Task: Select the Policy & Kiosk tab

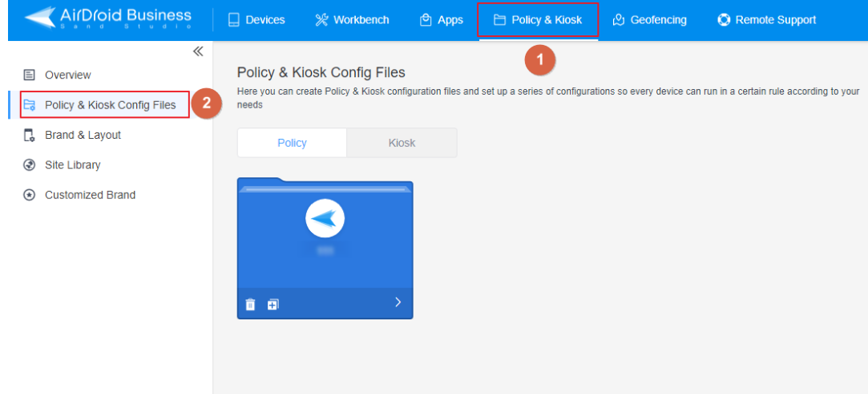Action: tap(538, 20)
